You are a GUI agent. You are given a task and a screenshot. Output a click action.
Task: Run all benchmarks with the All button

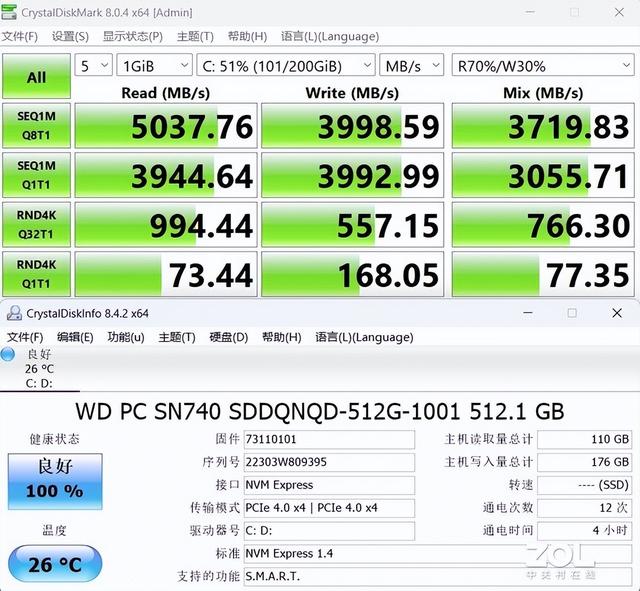[36, 76]
